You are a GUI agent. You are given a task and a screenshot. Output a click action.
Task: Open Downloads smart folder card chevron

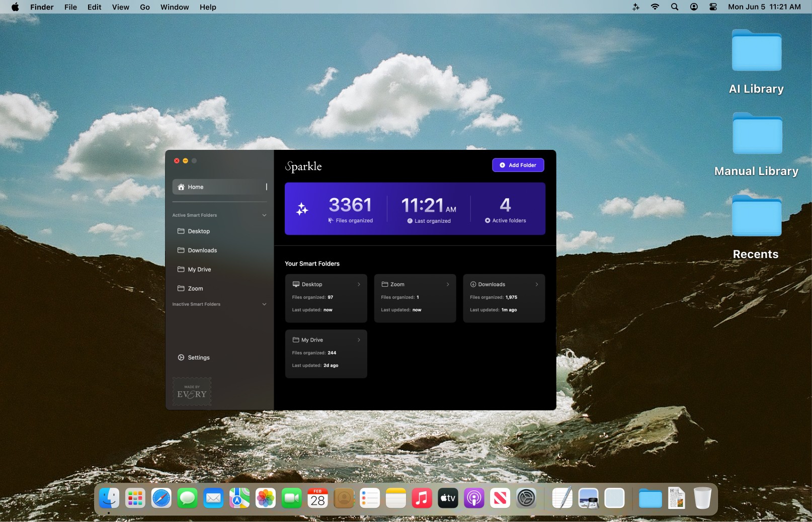coord(537,285)
